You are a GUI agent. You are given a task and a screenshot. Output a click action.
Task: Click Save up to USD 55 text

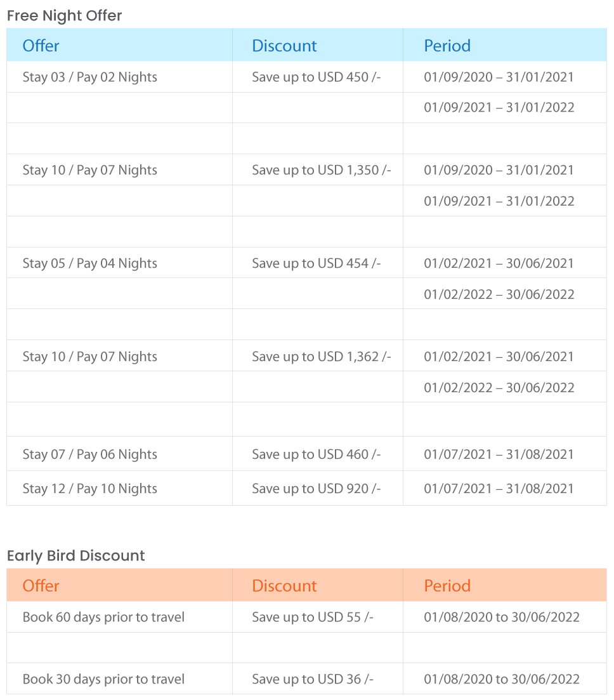tap(312, 617)
